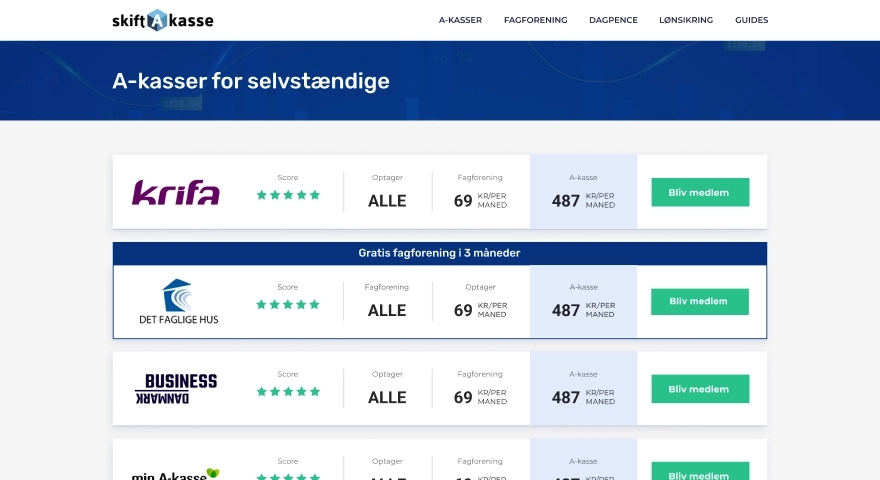
Task: Click the Det Faglige Hus logo
Action: 178,302
